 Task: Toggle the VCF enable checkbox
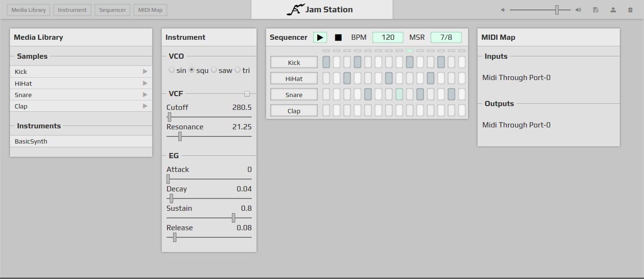pyautogui.click(x=247, y=94)
